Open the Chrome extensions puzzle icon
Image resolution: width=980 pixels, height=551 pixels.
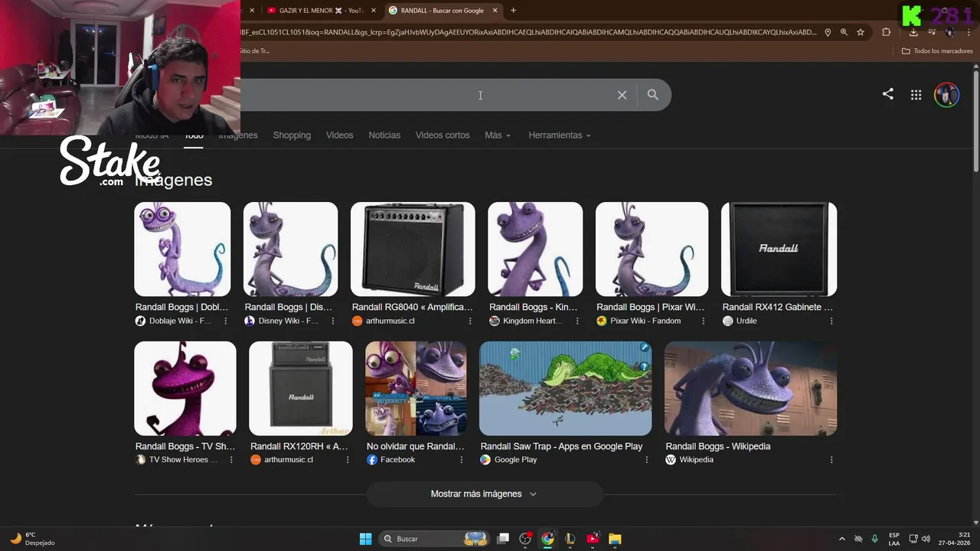(x=887, y=32)
